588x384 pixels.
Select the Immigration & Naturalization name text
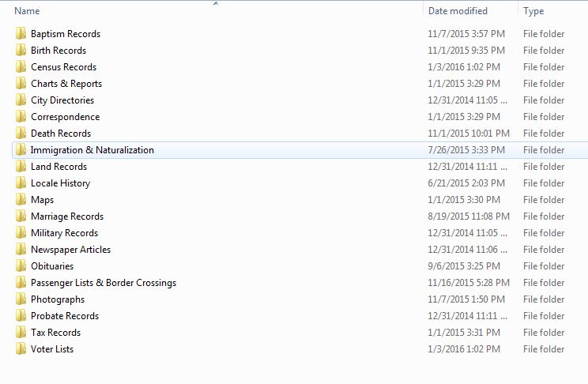[92, 150]
